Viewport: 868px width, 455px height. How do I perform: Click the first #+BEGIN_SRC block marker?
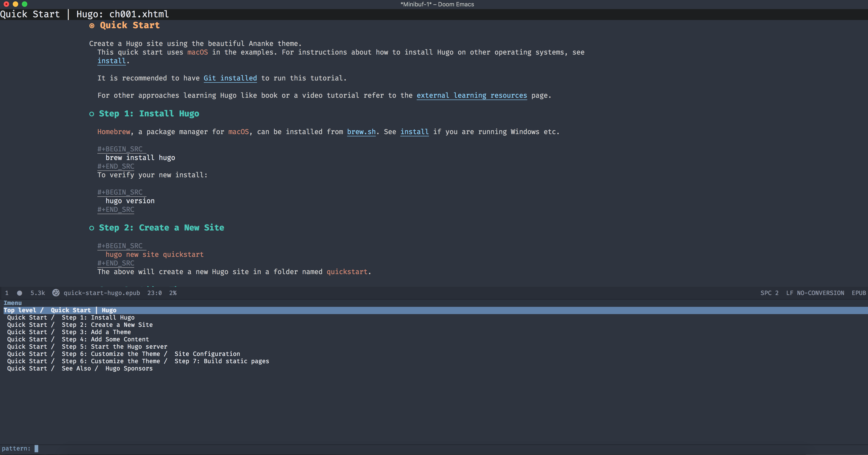pos(120,149)
